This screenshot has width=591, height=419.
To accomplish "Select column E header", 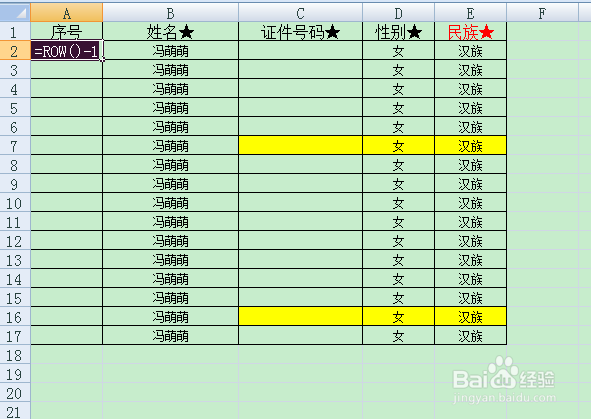I will (x=470, y=13).
